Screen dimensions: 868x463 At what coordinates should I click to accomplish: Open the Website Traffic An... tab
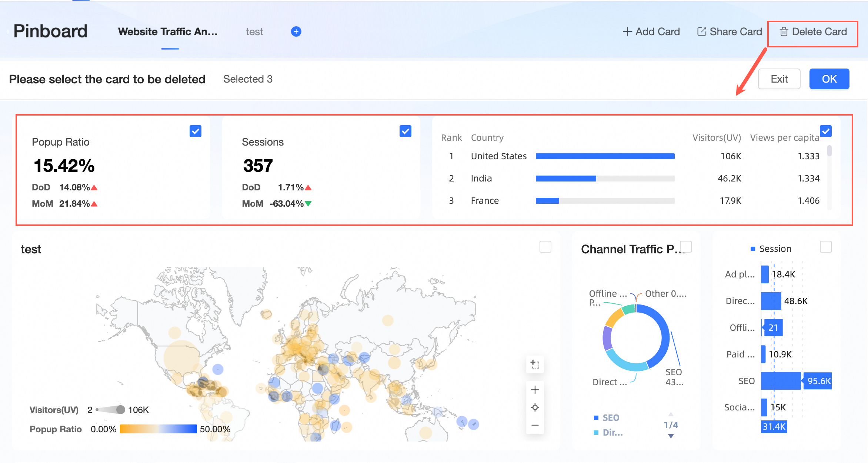pos(168,32)
